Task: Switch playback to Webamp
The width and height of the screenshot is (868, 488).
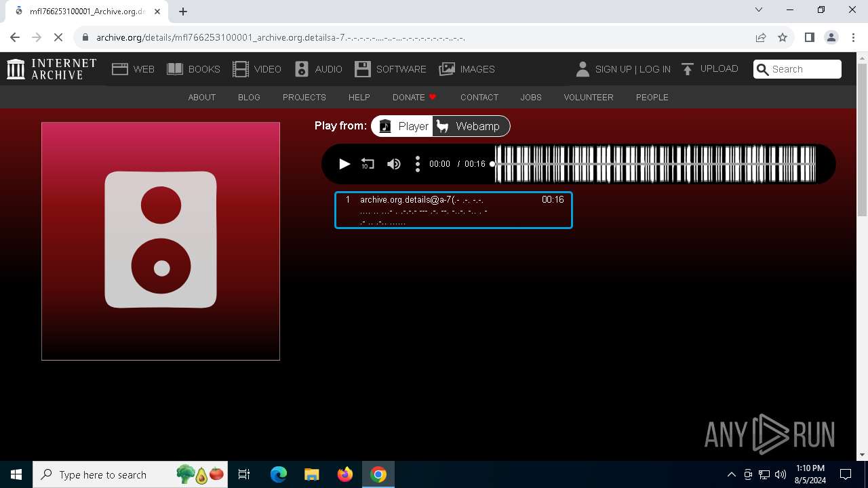Action: coord(471,126)
